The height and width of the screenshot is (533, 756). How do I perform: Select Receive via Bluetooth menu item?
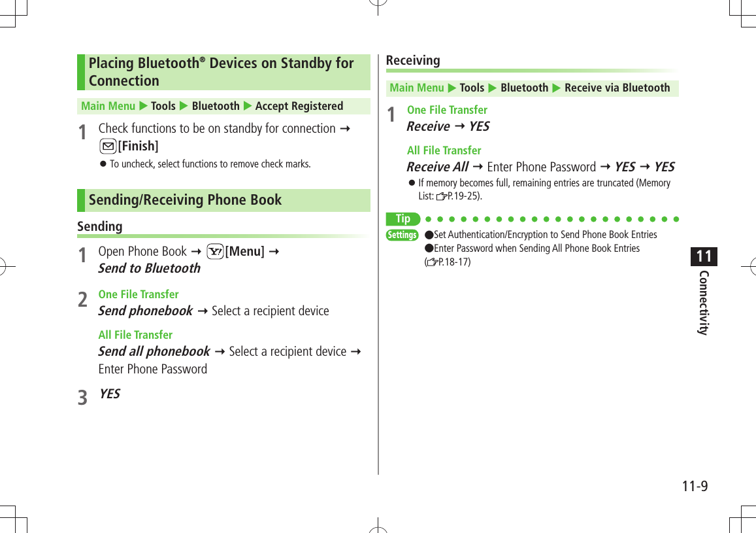617,88
